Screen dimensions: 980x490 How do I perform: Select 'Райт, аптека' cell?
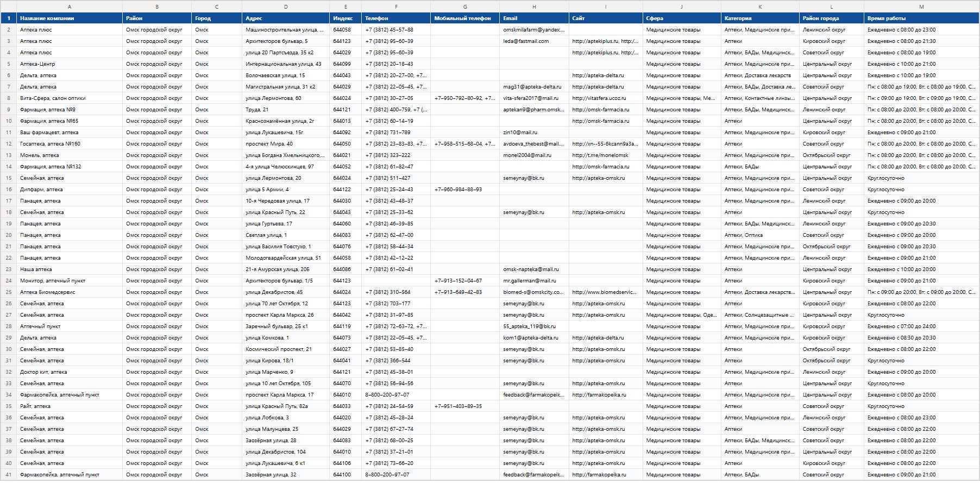[70, 406]
